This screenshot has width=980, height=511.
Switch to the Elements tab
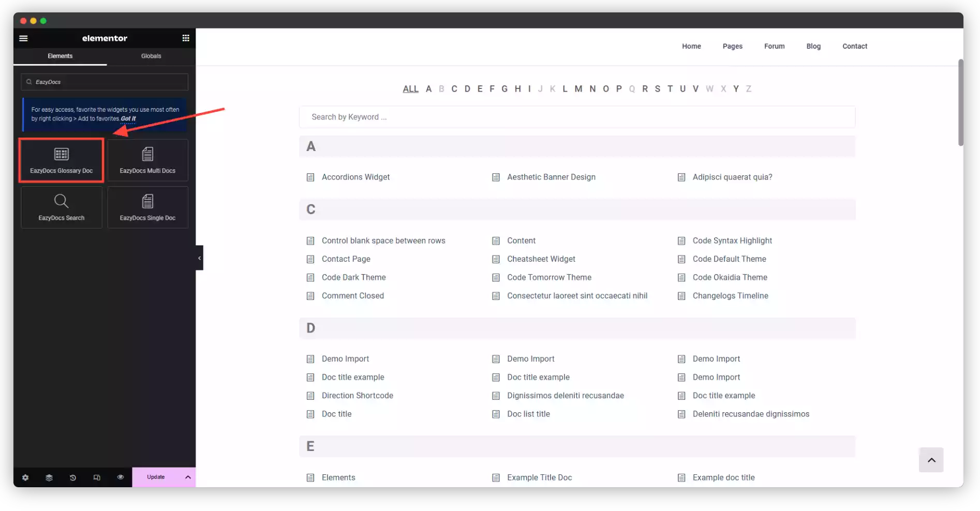pyautogui.click(x=60, y=56)
